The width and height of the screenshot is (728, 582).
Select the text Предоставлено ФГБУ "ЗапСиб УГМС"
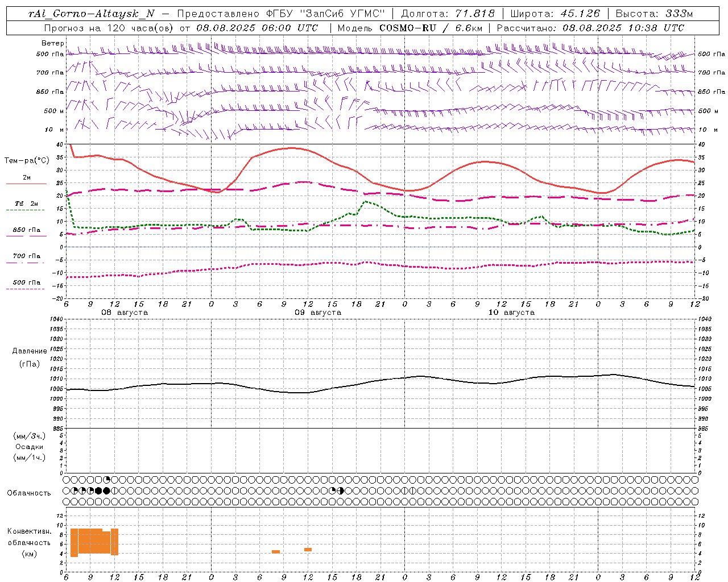click(x=282, y=14)
